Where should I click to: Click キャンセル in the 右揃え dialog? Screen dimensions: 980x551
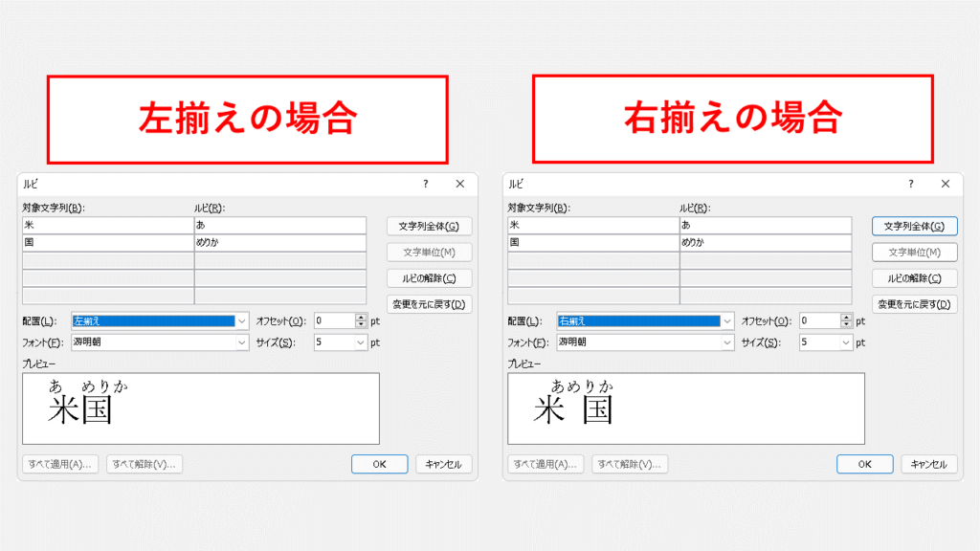(x=928, y=464)
